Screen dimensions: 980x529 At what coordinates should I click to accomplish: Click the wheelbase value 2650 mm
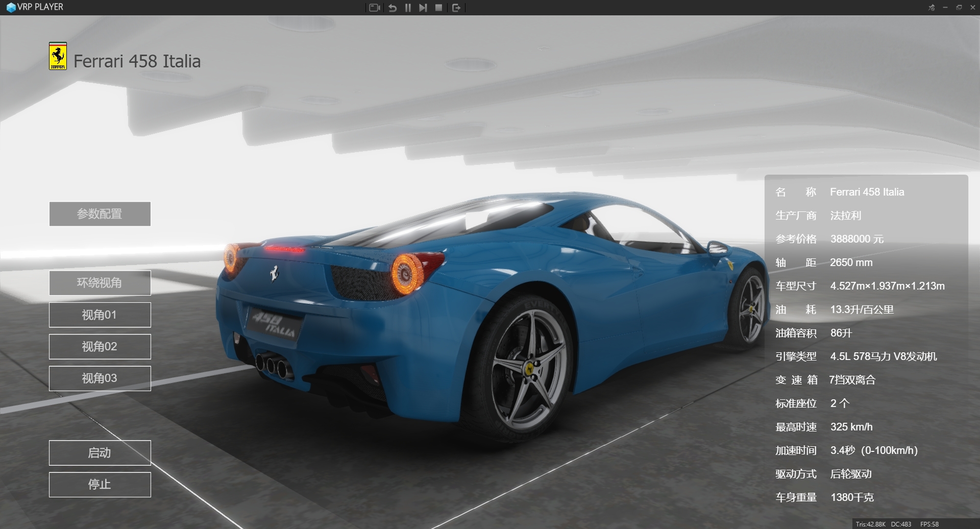pos(851,262)
